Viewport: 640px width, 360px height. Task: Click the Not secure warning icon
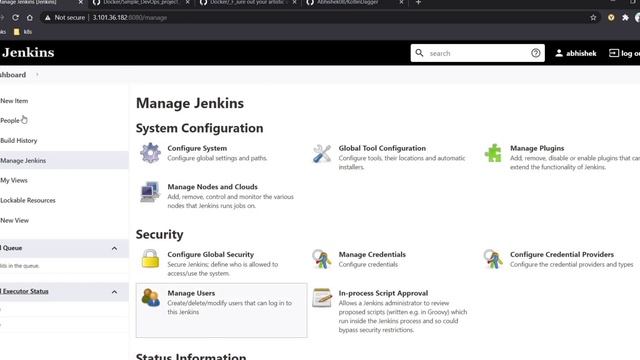pos(48,18)
